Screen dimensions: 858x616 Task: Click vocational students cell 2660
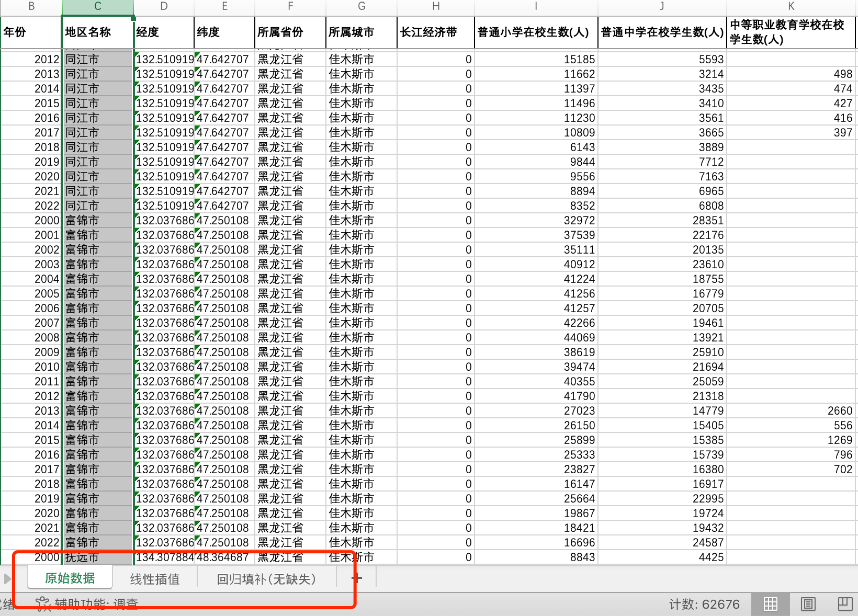(791, 411)
